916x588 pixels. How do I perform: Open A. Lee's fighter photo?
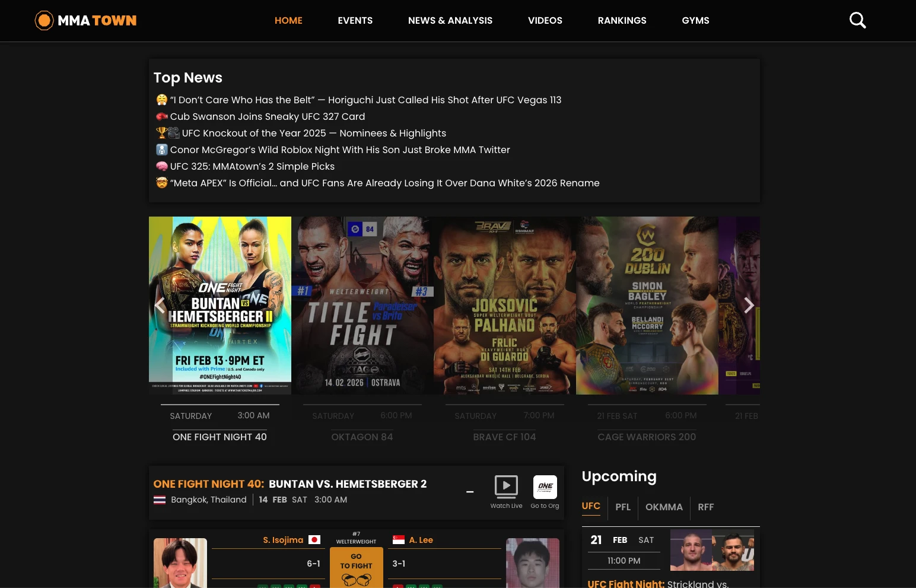[533, 563]
